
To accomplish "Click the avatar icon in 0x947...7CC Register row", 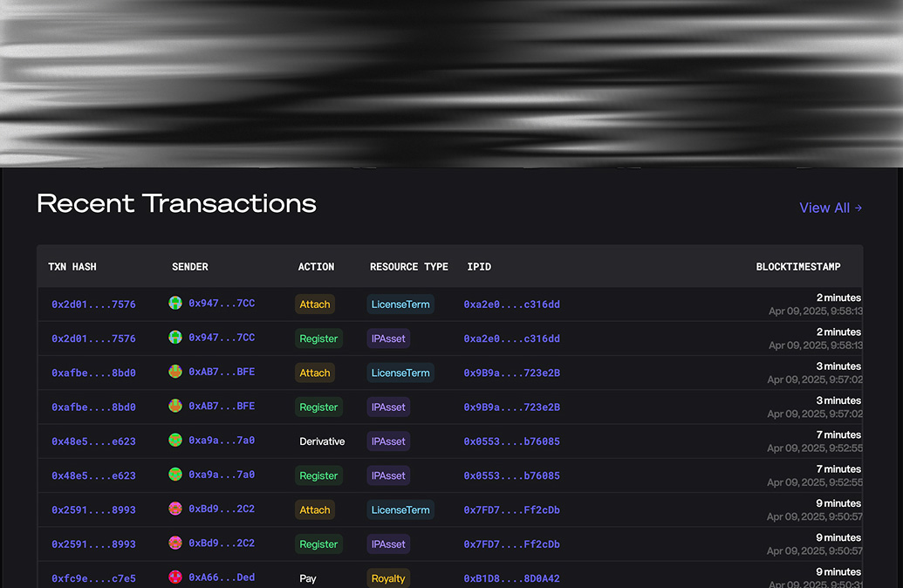I will click(175, 338).
